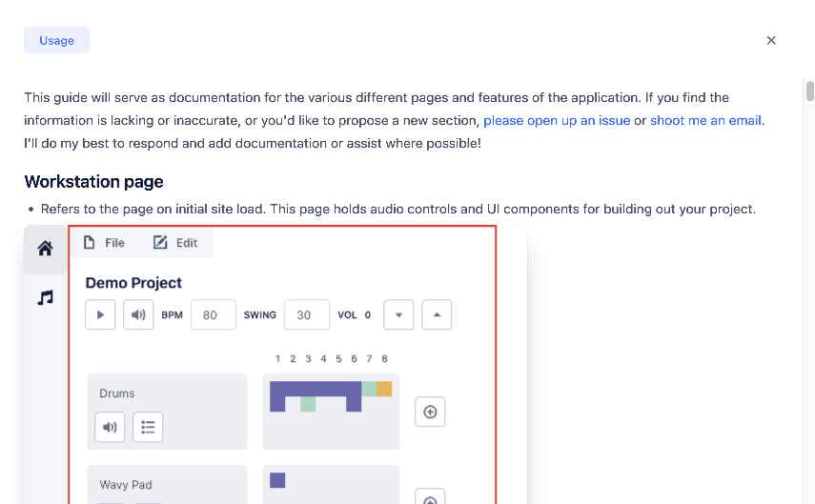
Task: Focus the Swing field showing 30
Action: [x=307, y=314]
